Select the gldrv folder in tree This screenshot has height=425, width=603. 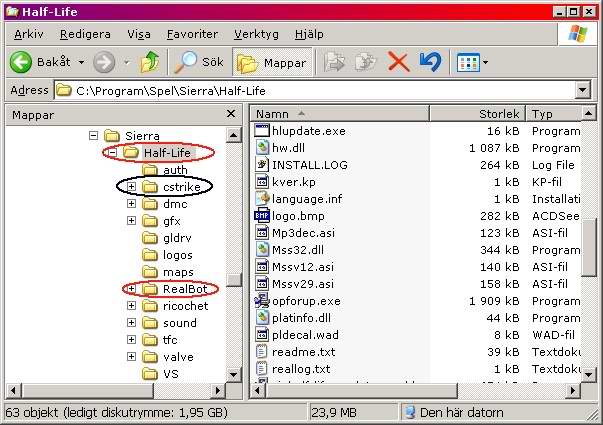(x=167, y=238)
